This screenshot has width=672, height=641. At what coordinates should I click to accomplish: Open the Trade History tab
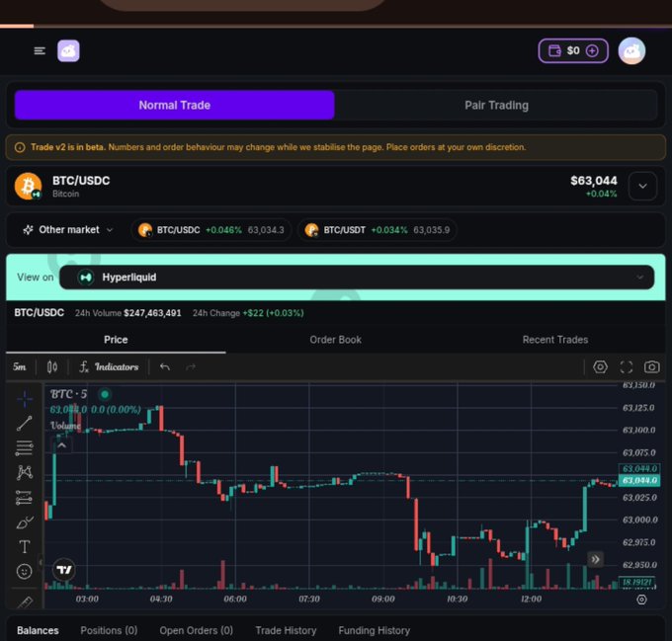click(x=286, y=631)
